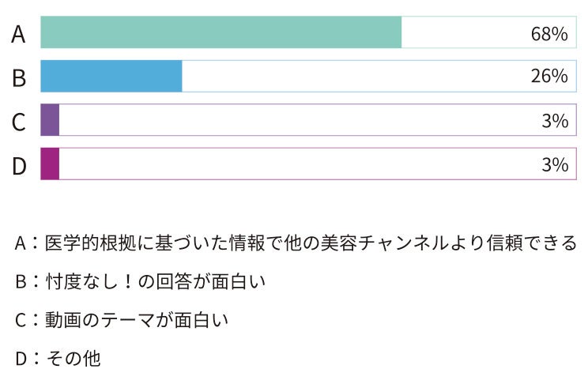The width and height of the screenshot is (588, 384).
Task: Click the purple bar for option C
Action: (50, 120)
